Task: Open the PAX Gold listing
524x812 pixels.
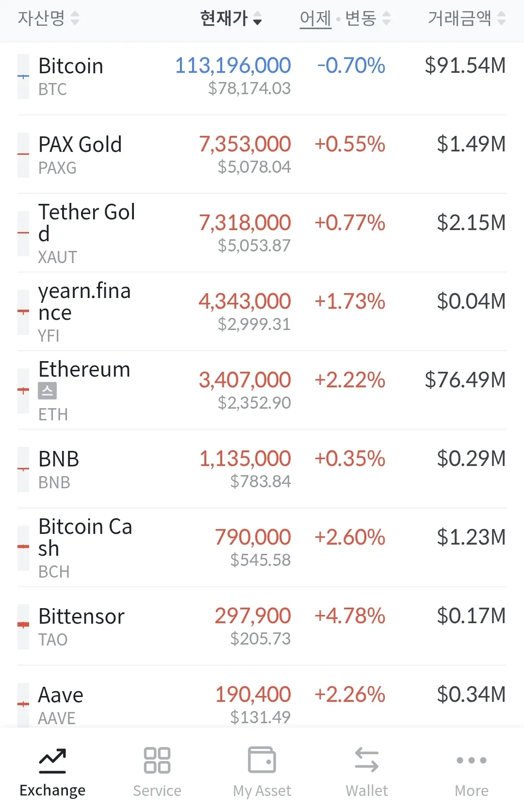Action: point(80,154)
